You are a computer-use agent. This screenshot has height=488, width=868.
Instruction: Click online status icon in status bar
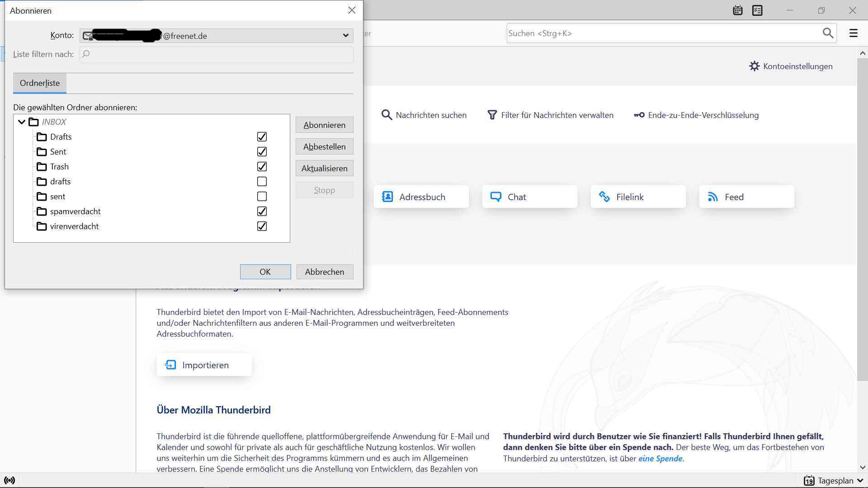pyautogui.click(x=9, y=480)
